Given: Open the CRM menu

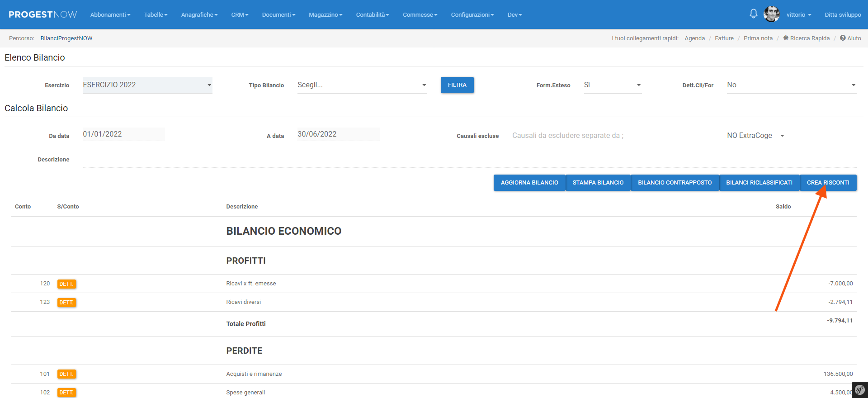Looking at the screenshot, I should click(x=240, y=15).
